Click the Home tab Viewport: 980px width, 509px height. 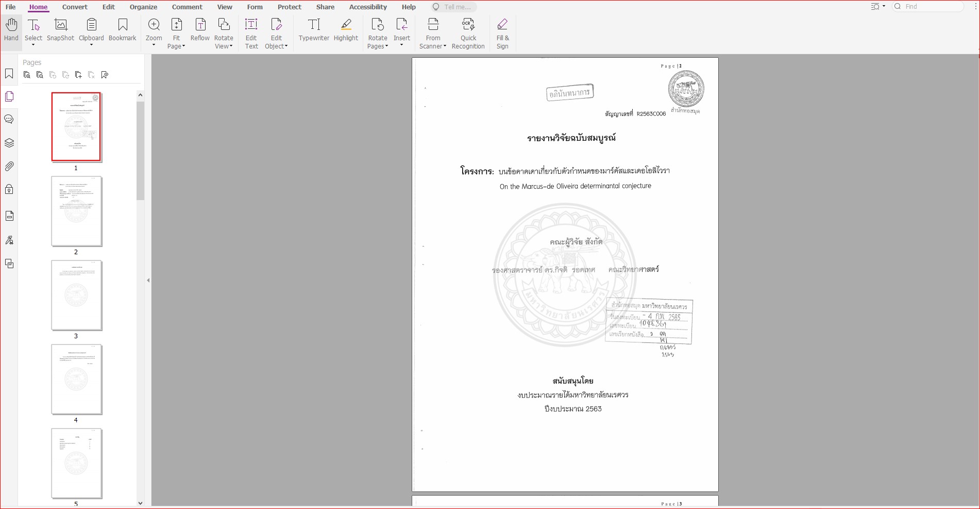pos(38,7)
